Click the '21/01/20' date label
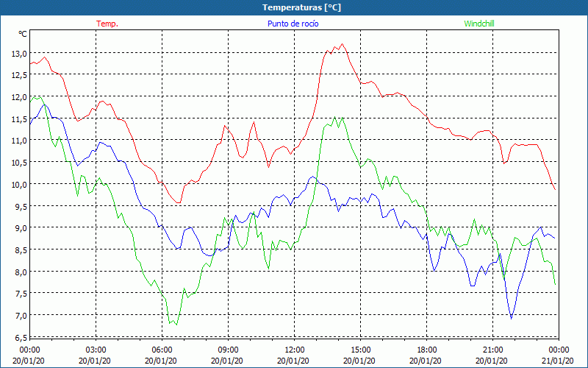Image resolution: width=588 pixels, height=368 pixels. (558, 361)
